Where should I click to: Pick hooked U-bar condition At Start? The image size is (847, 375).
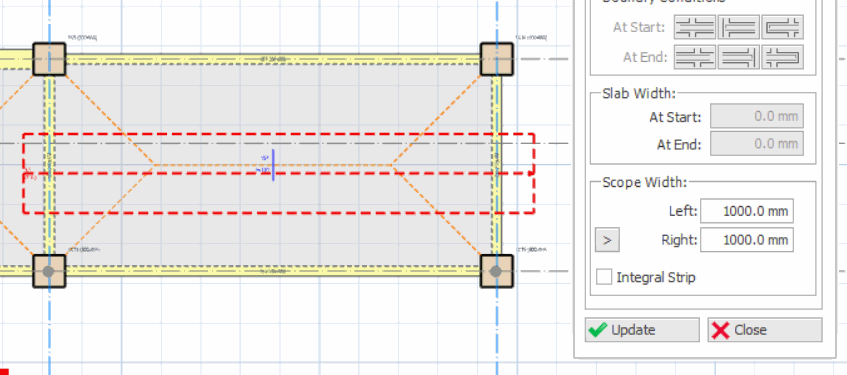click(782, 27)
